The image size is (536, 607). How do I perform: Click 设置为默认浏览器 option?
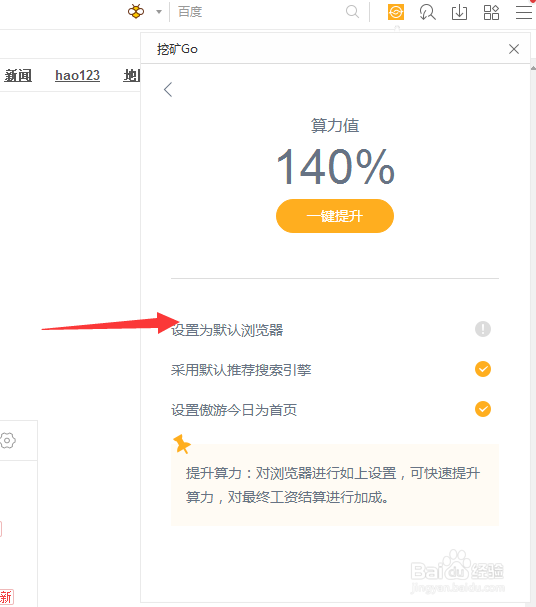[x=227, y=330]
